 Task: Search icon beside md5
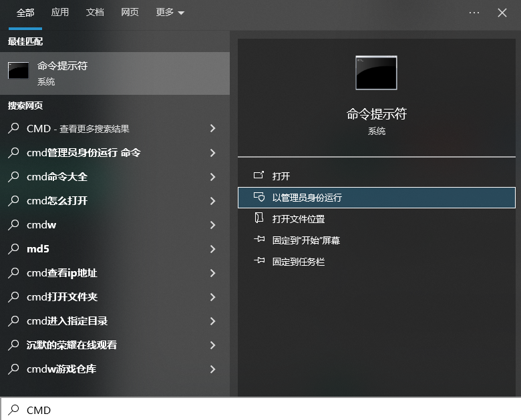coord(13,248)
